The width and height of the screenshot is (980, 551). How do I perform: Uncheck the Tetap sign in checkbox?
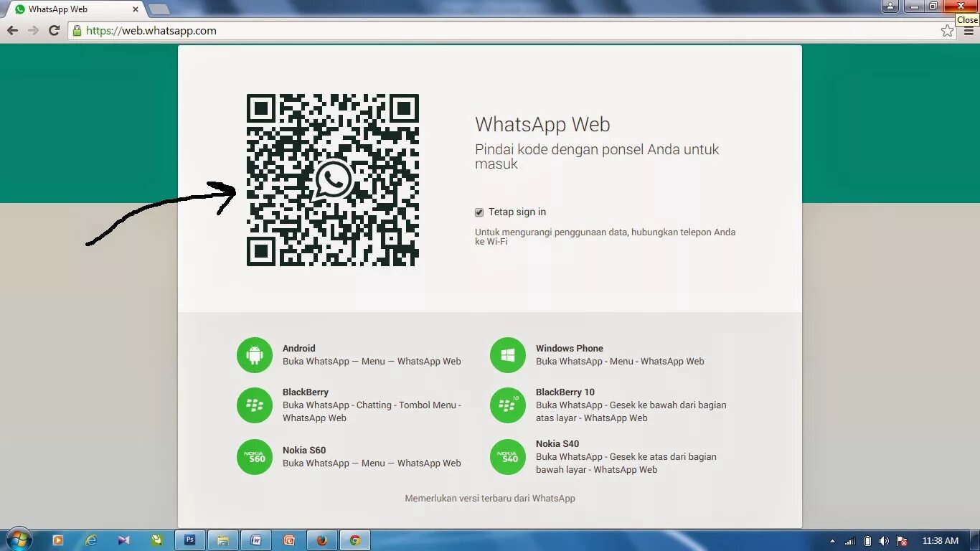[479, 212]
